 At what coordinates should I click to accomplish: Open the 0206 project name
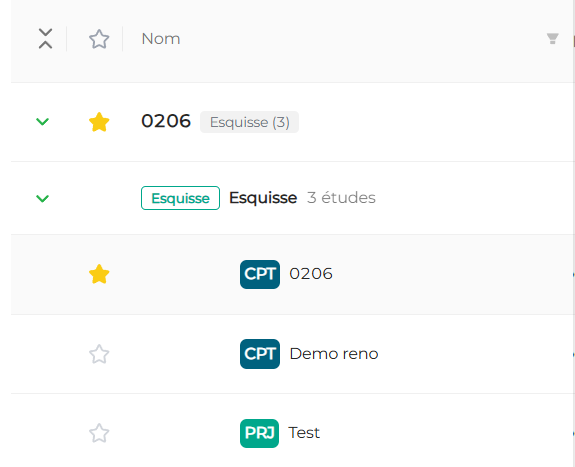click(x=166, y=121)
